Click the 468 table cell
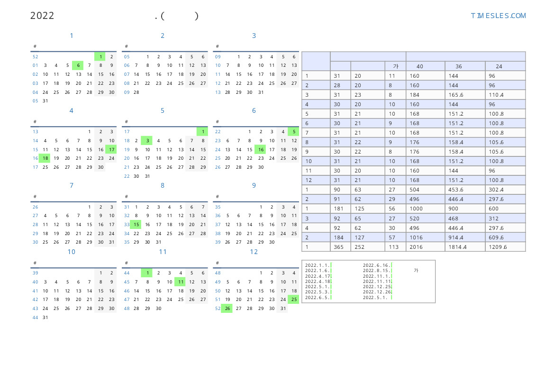The height and width of the screenshot is (392, 554). (465, 219)
